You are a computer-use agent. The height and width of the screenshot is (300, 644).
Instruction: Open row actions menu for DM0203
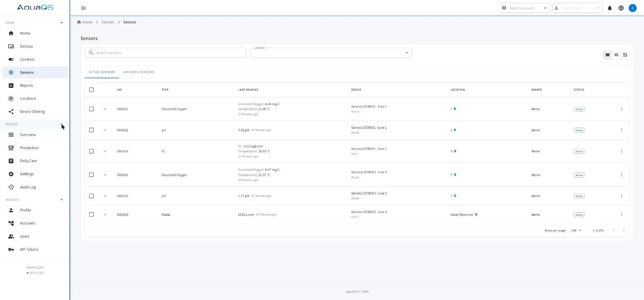pos(621,215)
